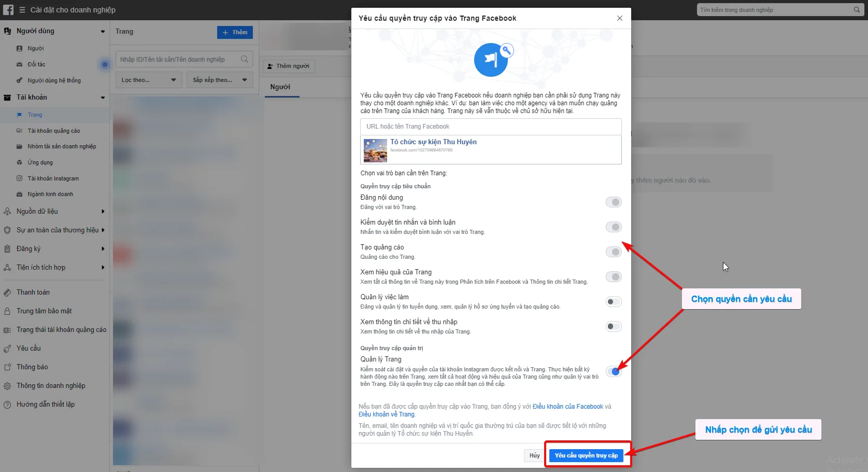Click the Nguồn dữ liệu icon

(x=7, y=211)
